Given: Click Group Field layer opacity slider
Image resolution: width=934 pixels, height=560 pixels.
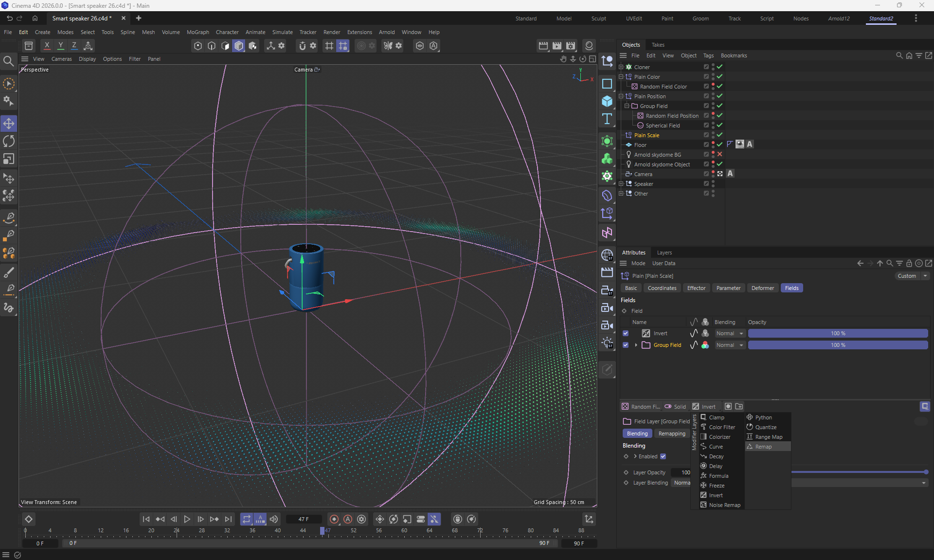Looking at the screenshot, I should pyautogui.click(x=838, y=345).
